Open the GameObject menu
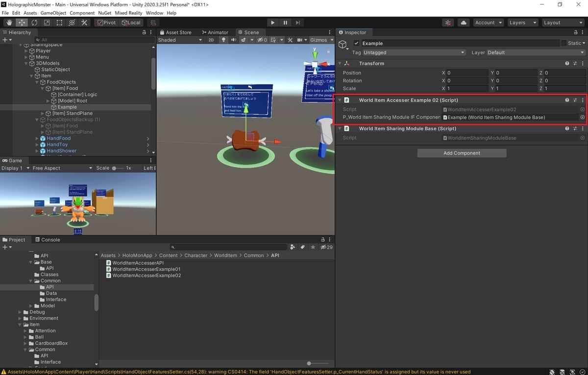The image size is (588, 375). [53, 13]
